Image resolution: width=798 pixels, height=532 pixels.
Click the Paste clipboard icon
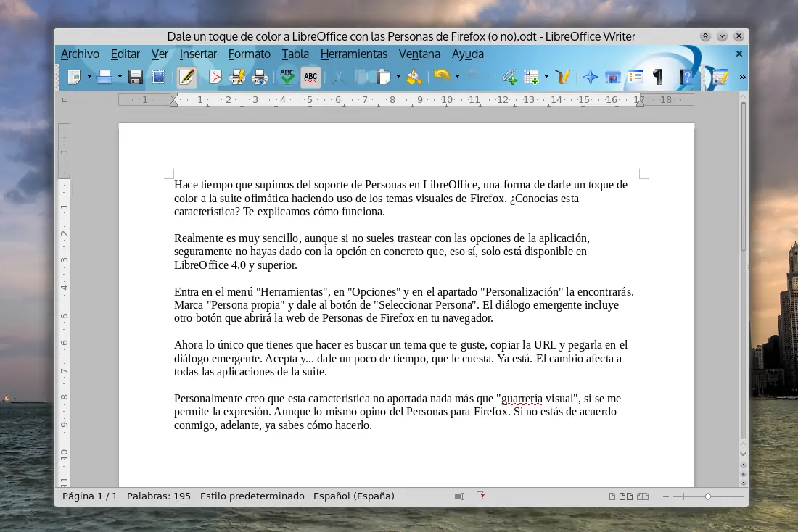[384, 78]
